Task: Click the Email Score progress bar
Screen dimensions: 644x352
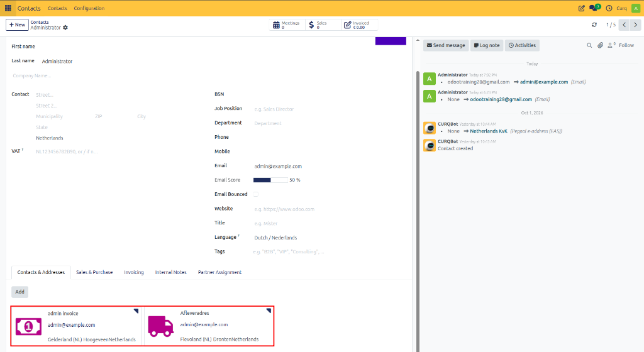Action: point(270,180)
